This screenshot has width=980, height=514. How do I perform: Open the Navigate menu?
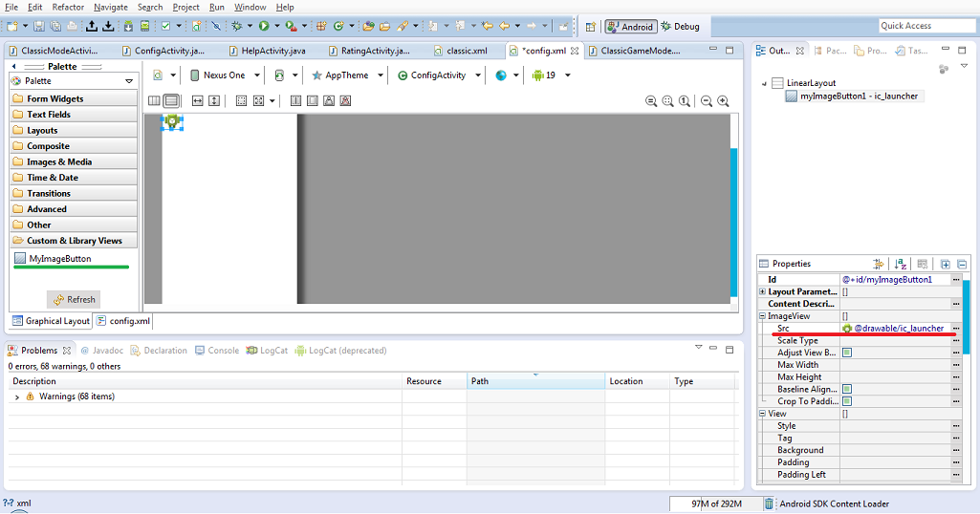coord(111,8)
